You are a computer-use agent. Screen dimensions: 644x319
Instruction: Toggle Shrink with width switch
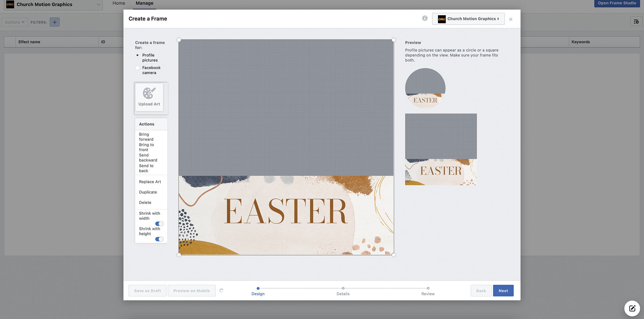coord(159,224)
